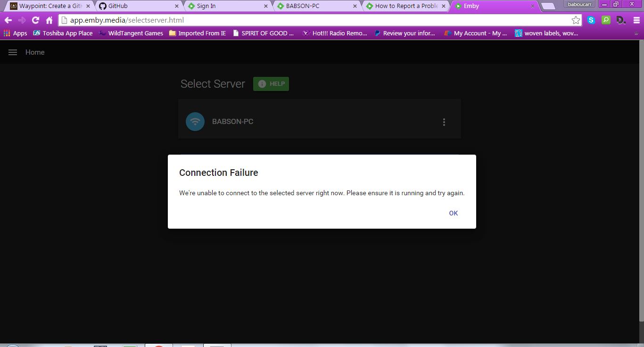Image resolution: width=644 pixels, height=347 pixels.
Task: Open the three-dot options for BABSON-PC
Action: click(x=444, y=122)
